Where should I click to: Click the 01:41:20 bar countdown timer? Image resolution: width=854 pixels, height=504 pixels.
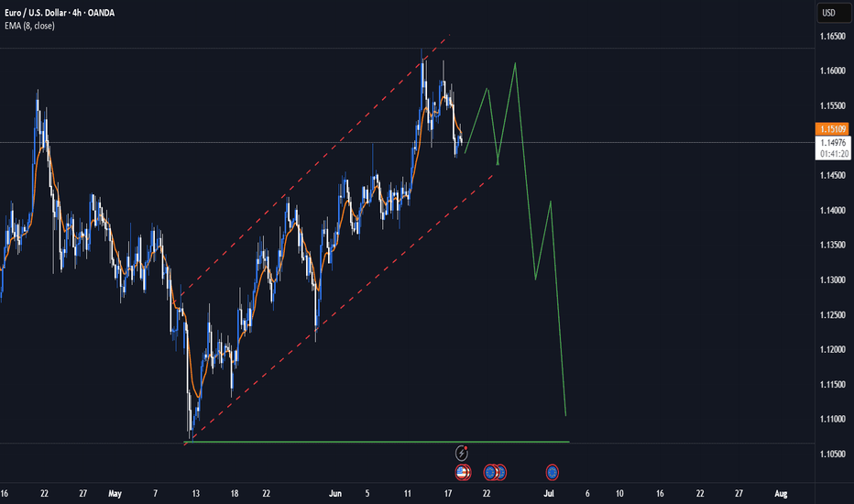834,154
